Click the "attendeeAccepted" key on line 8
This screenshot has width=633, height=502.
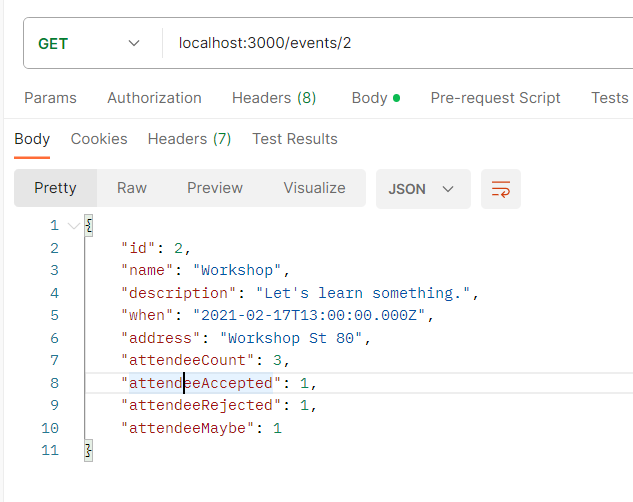200,383
